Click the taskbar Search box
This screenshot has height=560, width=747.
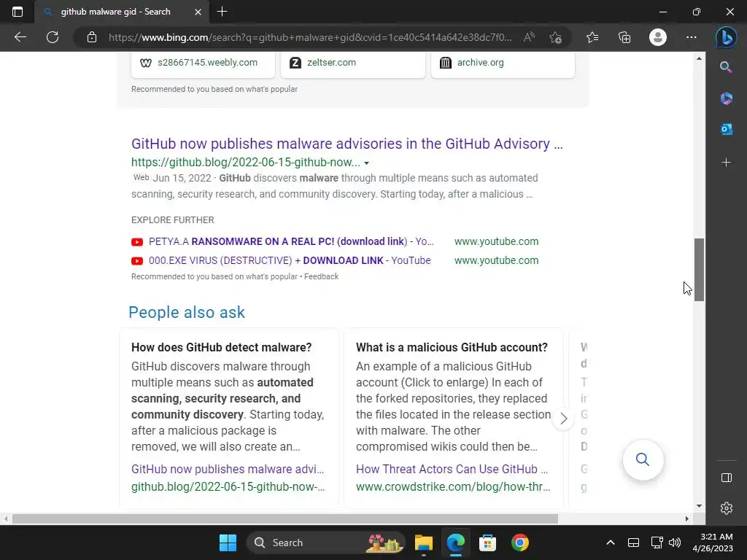tap(326, 542)
